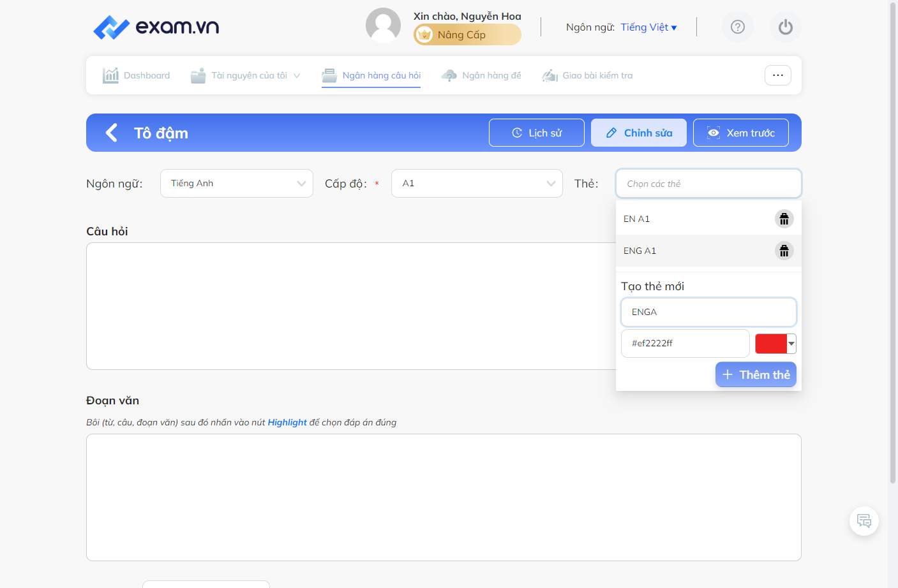Open Giao bài kiểm tra tab
Screen dimensions: 898x588
[x=587, y=75]
